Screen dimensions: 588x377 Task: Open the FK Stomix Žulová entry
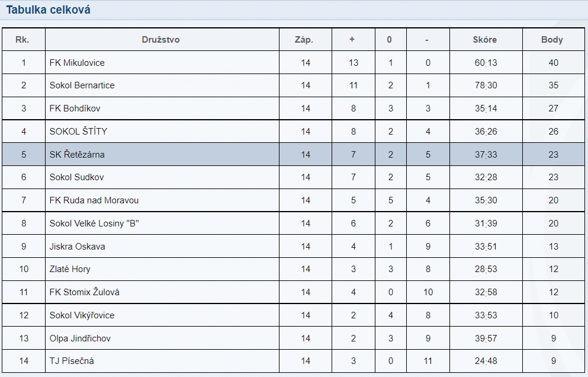pos(84,292)
